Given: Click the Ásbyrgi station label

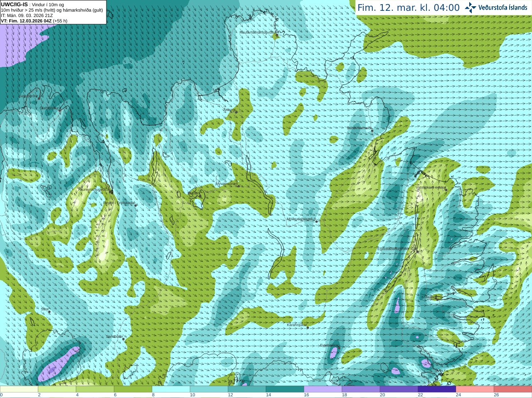Looking at the screenshot, I should click(229, 110).
